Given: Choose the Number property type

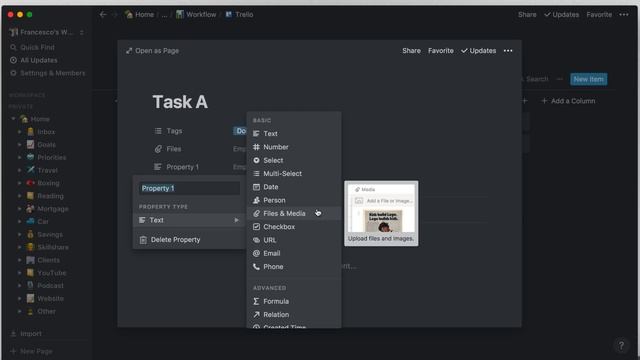Looking at the screenshot, I should coord(294,147).
